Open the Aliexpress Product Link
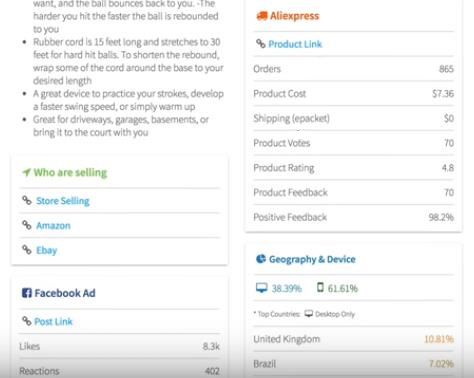This screenshot has height=378, width=474. [295, 44]
